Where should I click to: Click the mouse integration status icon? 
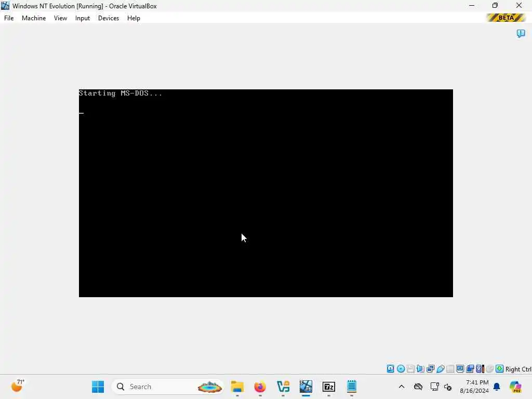[x=489, y=369]
